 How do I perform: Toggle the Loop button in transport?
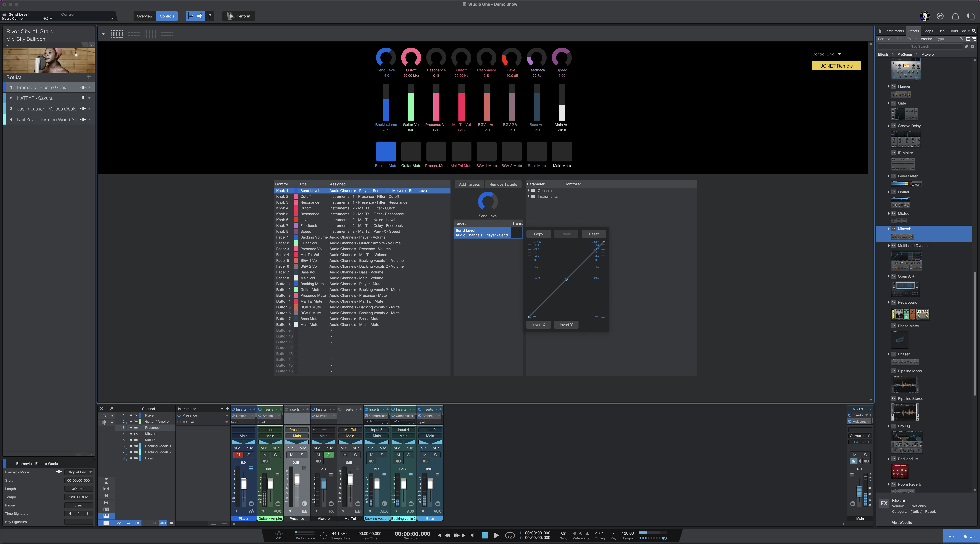(x=509, y=535)
